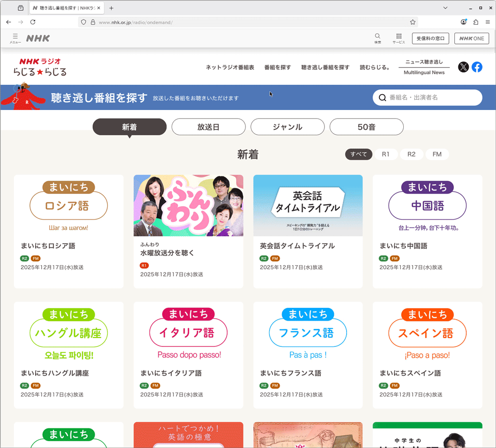Click the NHK logo in the header
The width and height of the screenshot is (496, 448).
pyautogui.click(x=37, y=38)
